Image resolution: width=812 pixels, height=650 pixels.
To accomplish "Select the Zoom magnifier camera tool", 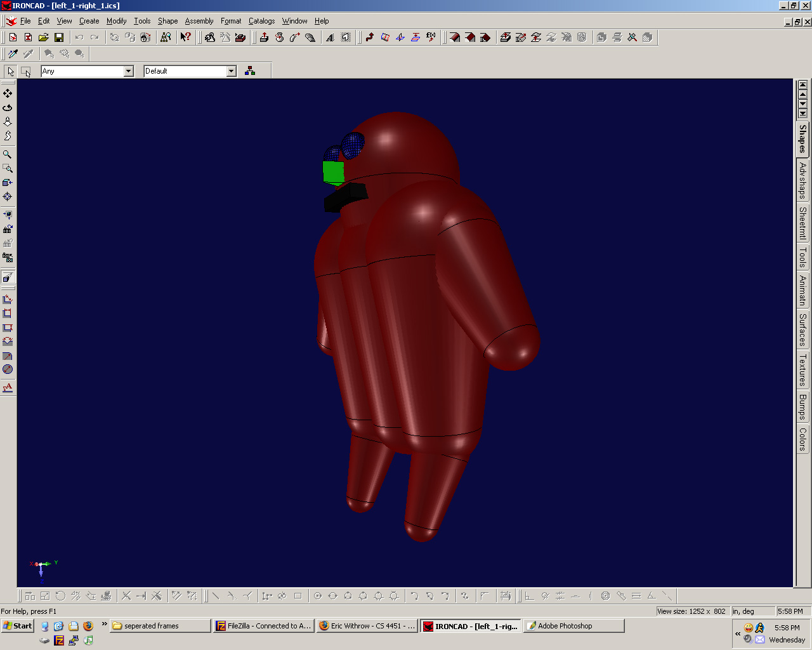I will [x=8, y=154].
